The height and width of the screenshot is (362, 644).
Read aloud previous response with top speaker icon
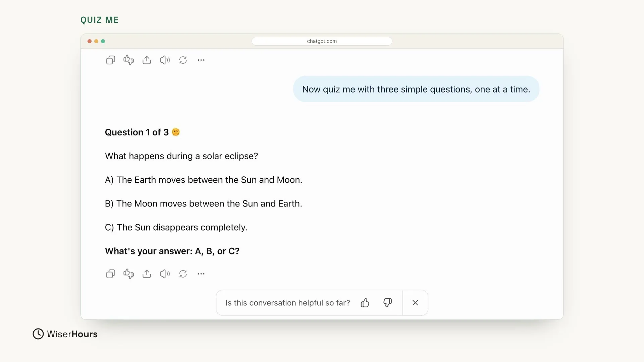[165, 60]
